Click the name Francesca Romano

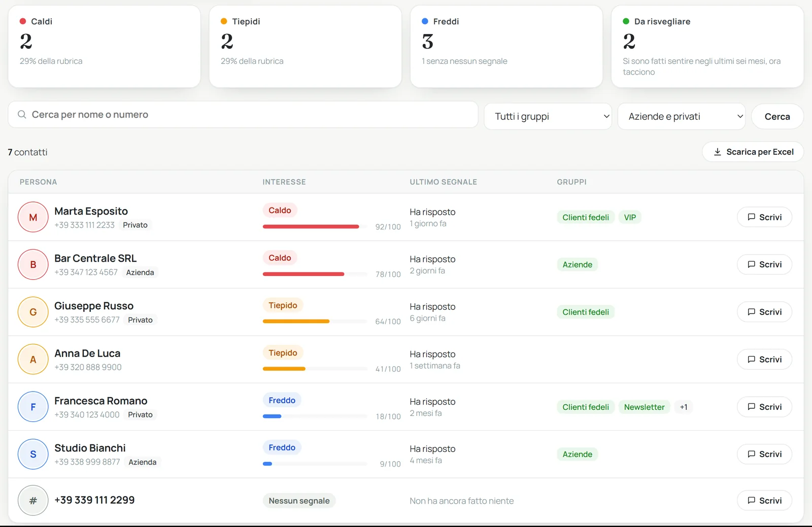pyautogui.click(x=100, y=401)
